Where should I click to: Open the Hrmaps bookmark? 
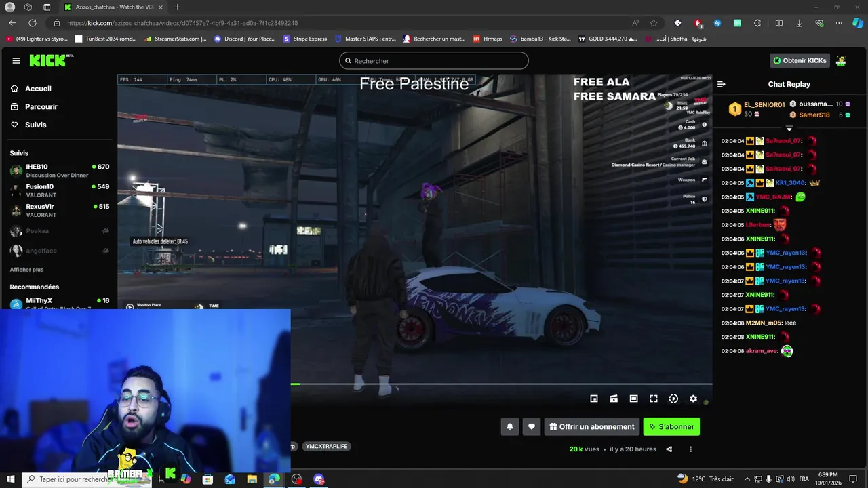[x=488, y=39]
